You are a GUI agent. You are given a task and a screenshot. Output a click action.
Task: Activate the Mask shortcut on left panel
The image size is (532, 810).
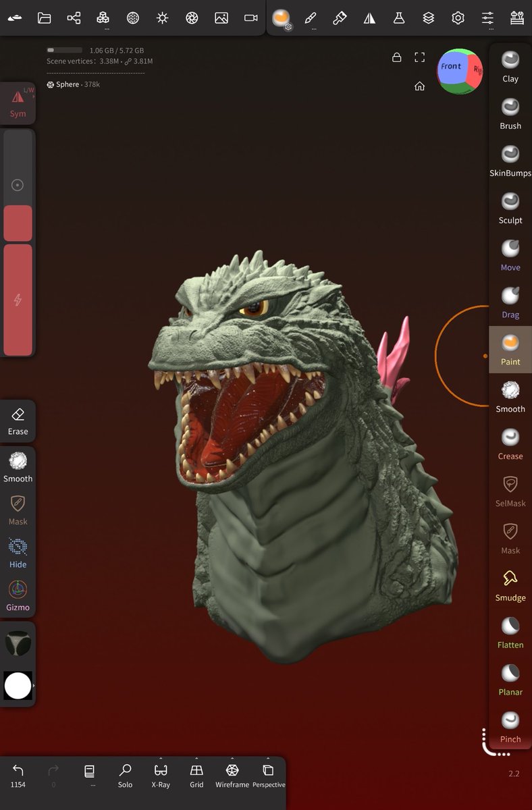(18, 511)
